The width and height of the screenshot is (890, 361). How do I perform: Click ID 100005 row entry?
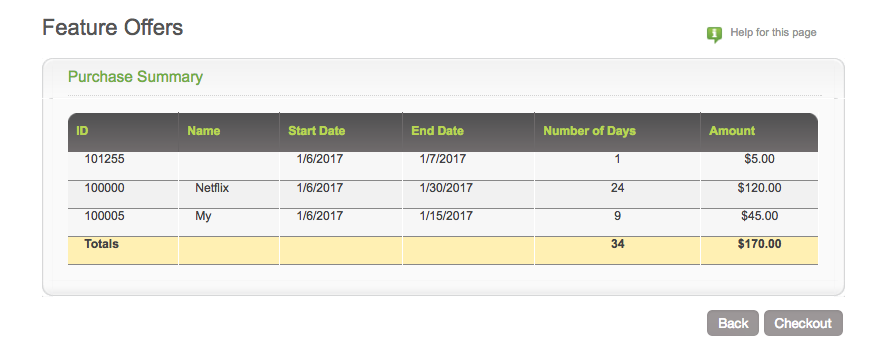(x=104, y=216)
